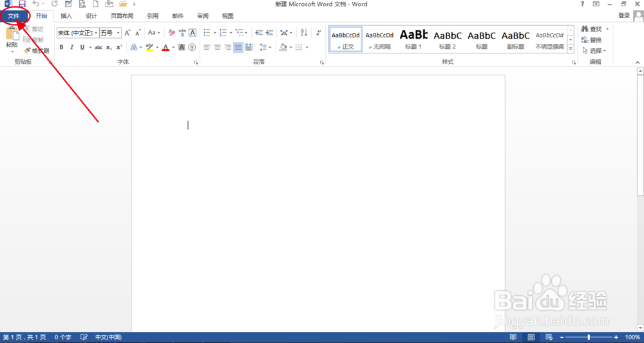Switch to web layout view in status bar
The height and width of the screenshot is (343, 644).
coord(549,337)
